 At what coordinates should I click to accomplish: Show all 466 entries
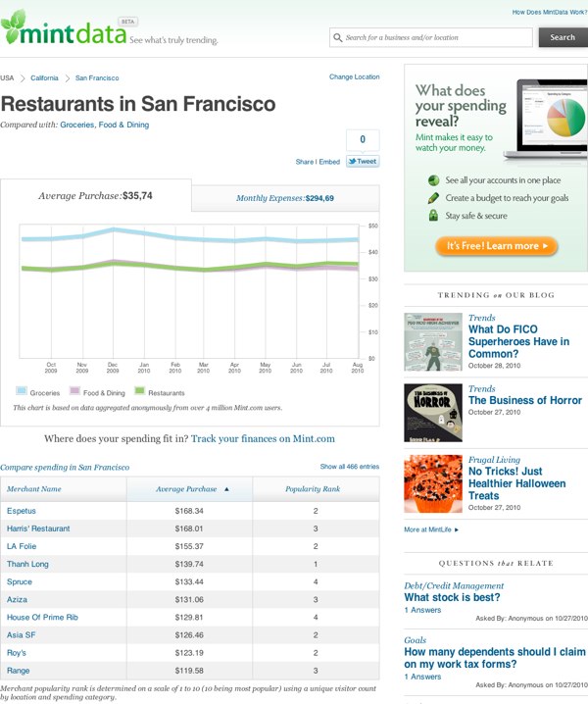[349, 467]
